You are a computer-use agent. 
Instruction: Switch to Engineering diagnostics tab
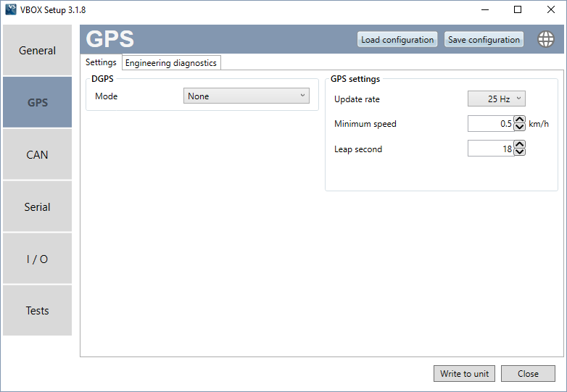(x=171, y=63)
